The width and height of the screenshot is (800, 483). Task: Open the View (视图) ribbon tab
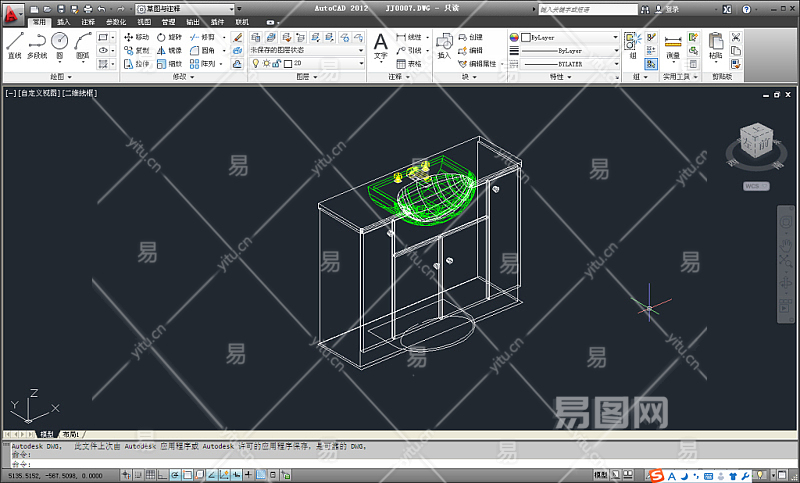144,21
